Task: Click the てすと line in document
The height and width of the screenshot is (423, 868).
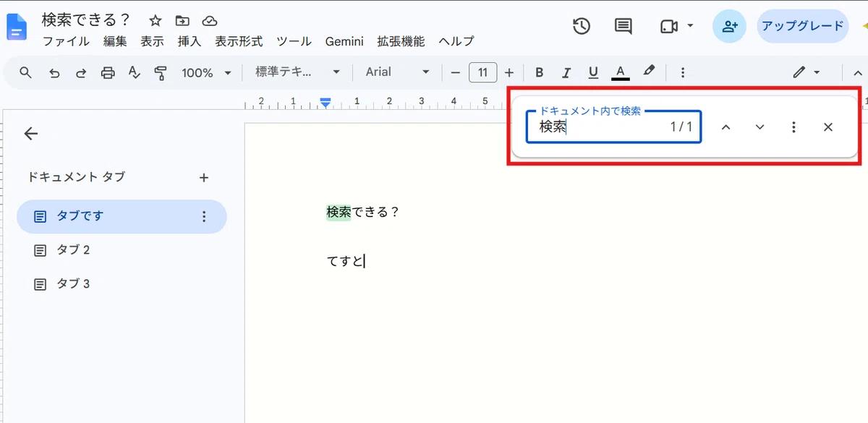Action: click(345, 261)
